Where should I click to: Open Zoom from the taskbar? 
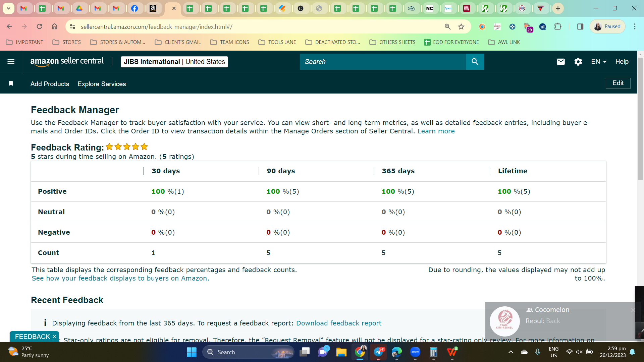pyautogui.click(x=415, y=352)
